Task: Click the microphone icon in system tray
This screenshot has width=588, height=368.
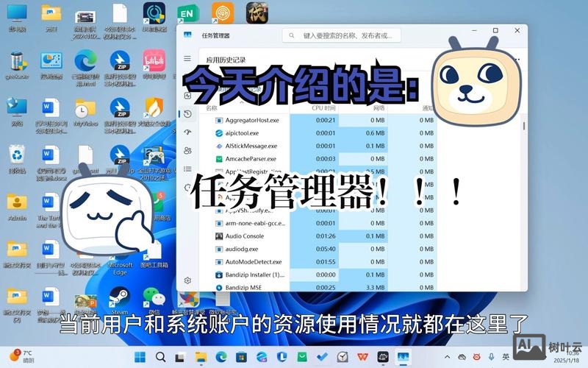Action: coord(491,357)
